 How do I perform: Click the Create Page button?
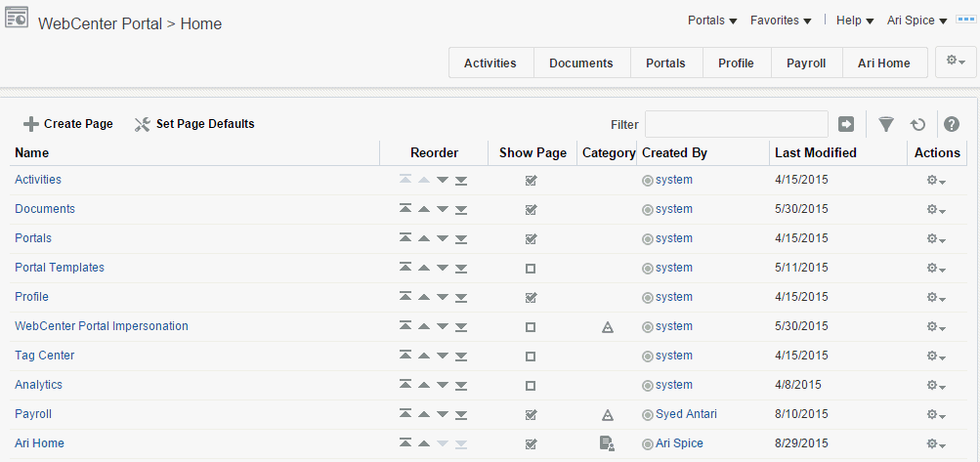point(68,124)
